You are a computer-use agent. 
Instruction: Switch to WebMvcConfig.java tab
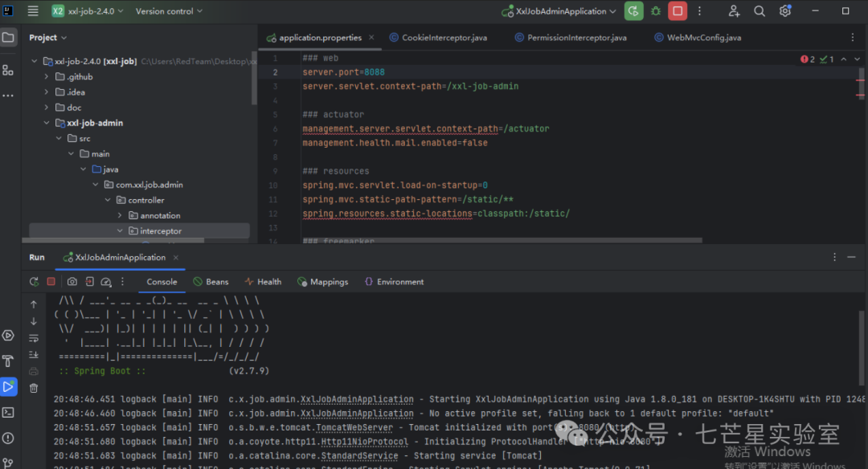[x=698, y=38]
